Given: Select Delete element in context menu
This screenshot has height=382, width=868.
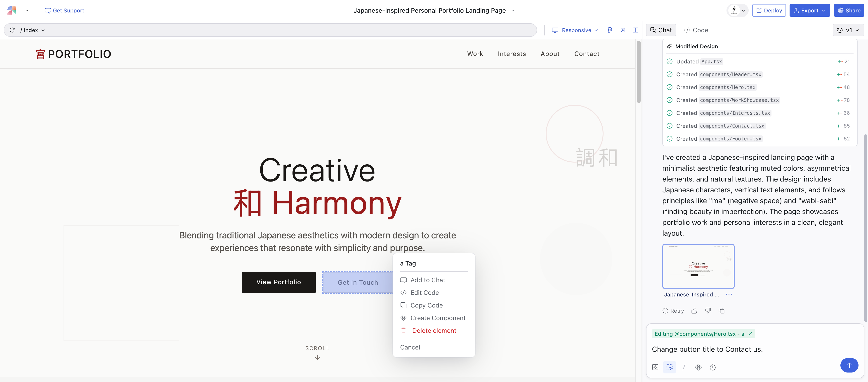Looking at the screenshot, I should (x=434, y=331).
